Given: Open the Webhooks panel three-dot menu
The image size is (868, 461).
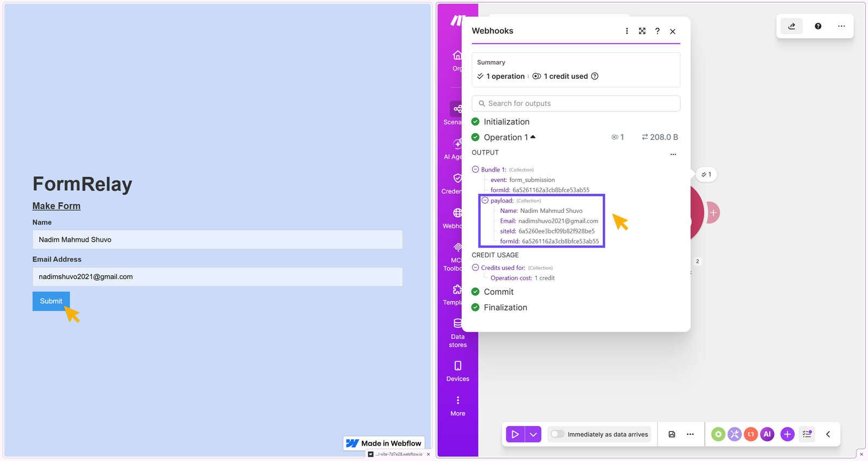Looking at the screenshot, I should tap(627, 31).
